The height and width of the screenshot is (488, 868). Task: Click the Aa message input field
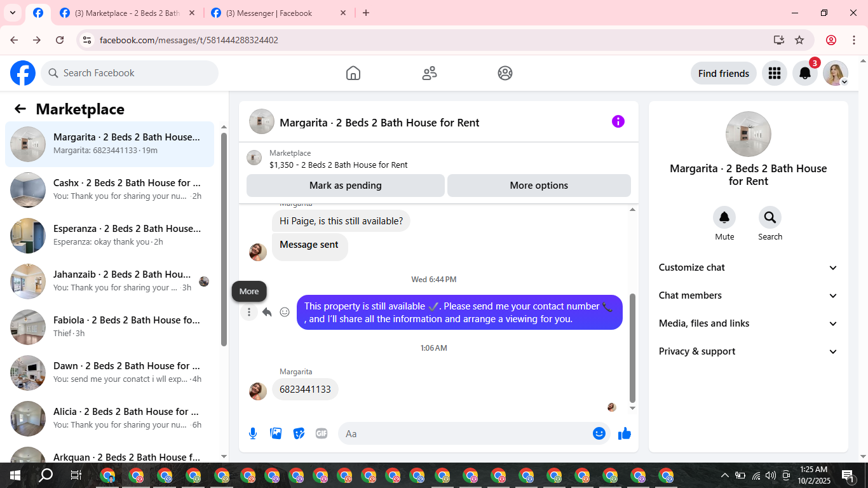tap(464, 433)
